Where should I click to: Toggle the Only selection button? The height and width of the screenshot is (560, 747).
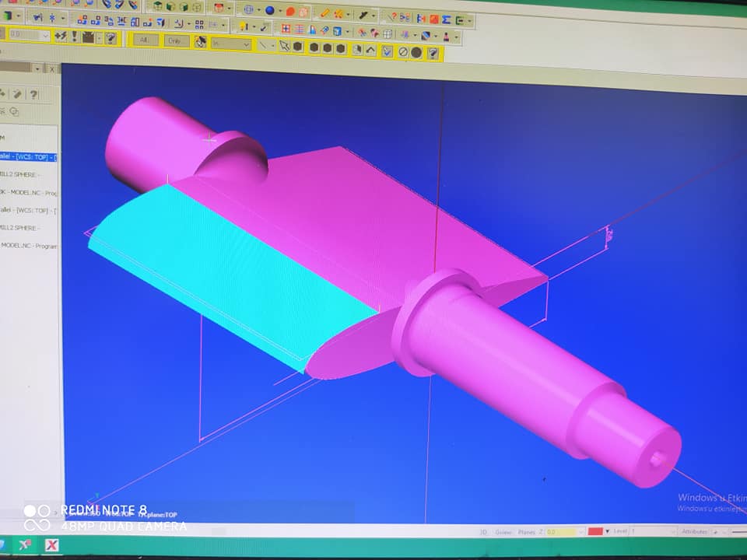[x=176, y=41]
